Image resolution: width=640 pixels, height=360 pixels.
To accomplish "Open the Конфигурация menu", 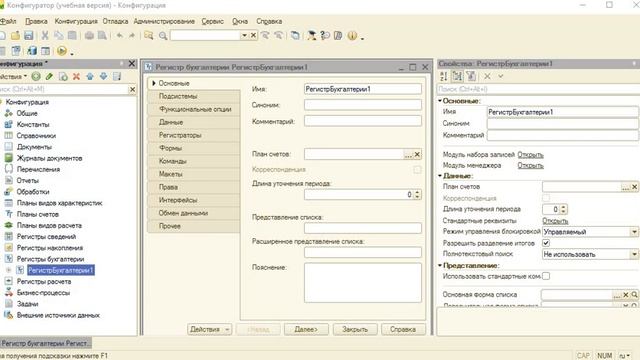I will click(x=76, y=21).
